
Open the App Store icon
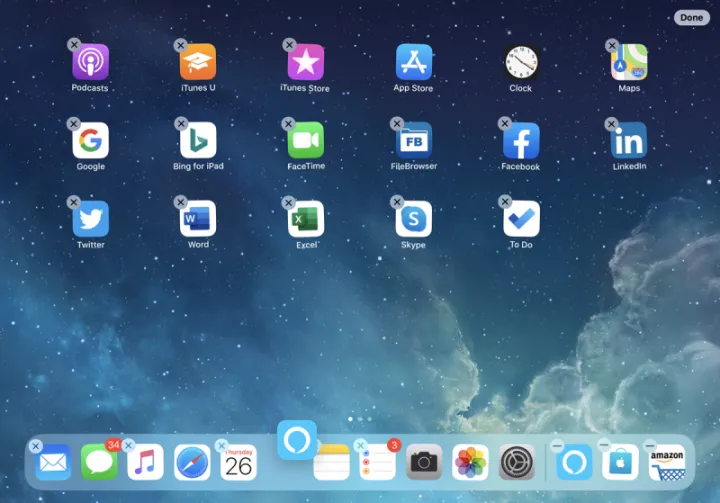413,62
